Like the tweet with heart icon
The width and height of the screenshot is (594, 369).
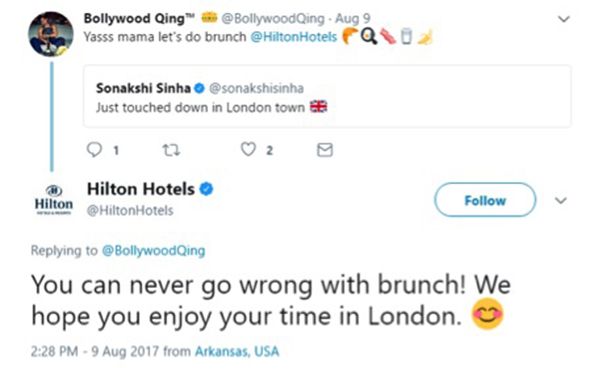pyautogui.click(x=248, y=149)
